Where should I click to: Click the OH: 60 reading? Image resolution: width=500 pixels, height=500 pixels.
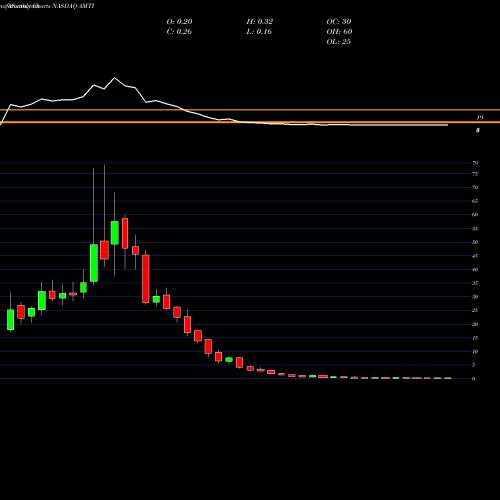[339, 31]
